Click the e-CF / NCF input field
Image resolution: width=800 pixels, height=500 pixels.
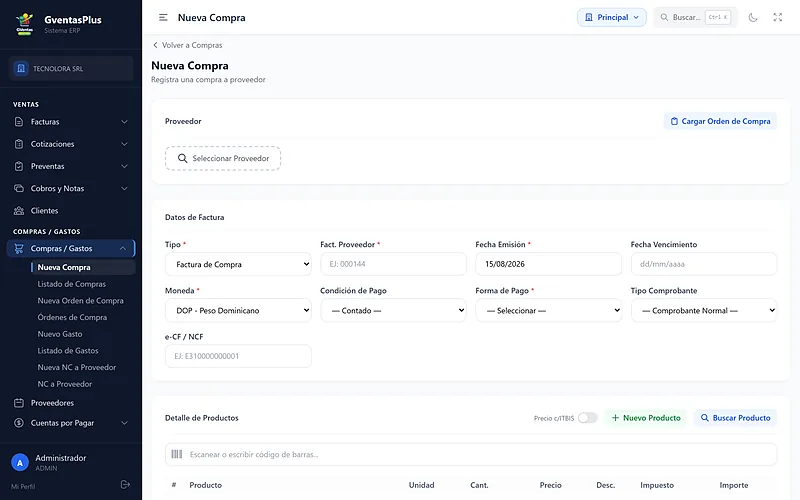click(238, 356)
